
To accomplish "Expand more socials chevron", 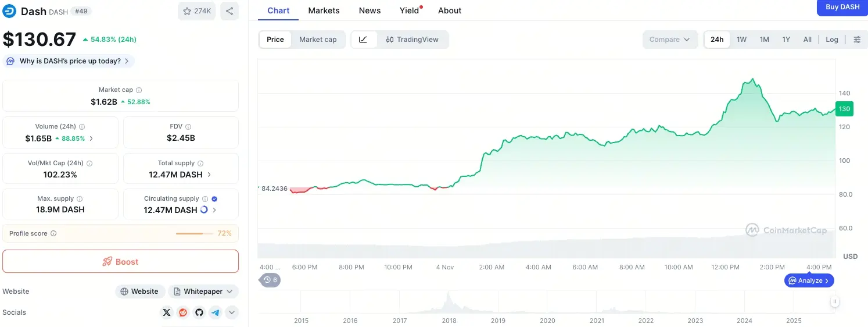I will (x=232, y=312).
